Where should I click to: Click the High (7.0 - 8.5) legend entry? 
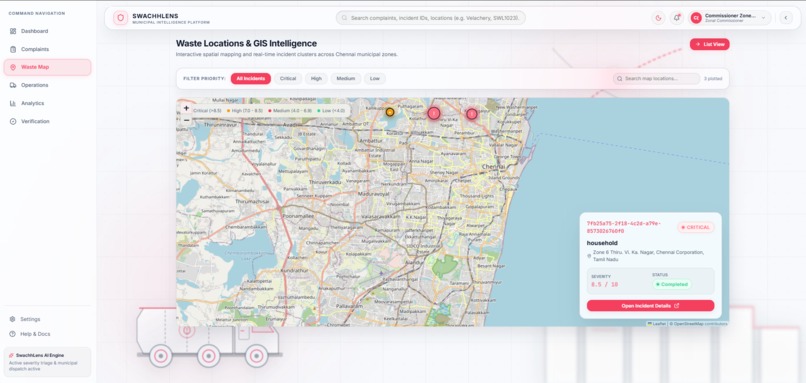tap(245, 111)
